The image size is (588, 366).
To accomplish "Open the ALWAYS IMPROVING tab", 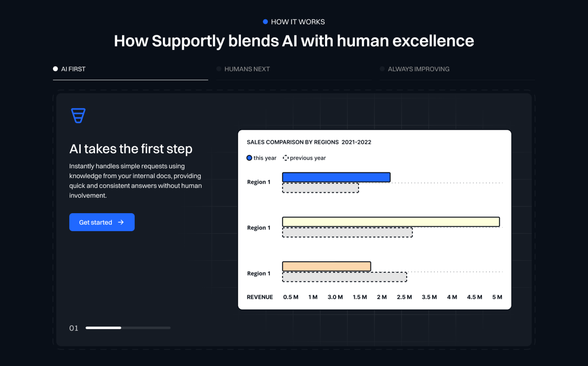I will (x=418, y=69).
